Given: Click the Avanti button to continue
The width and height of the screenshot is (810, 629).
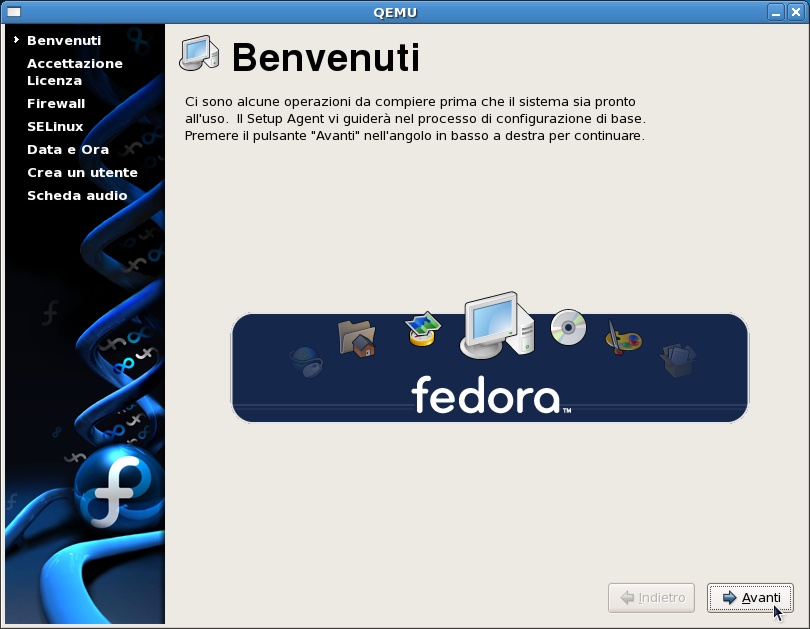Looking at the screenshot, I should (x=750, y=598).
